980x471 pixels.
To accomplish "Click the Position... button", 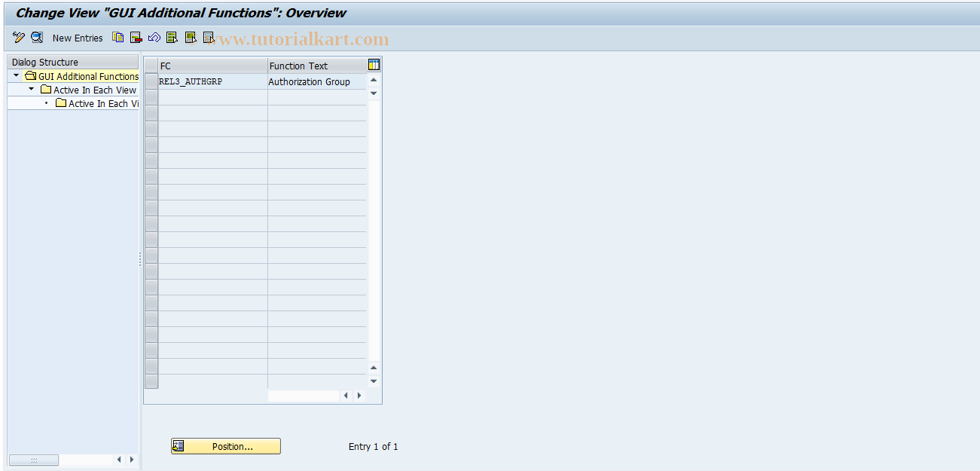I will click(226, 446).
